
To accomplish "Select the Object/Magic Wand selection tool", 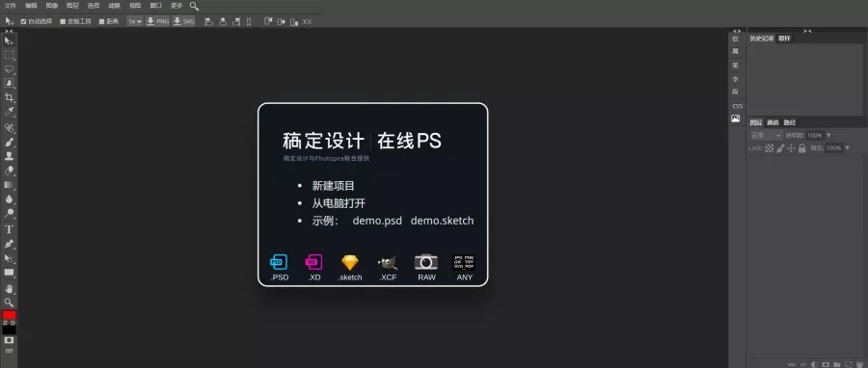I will (9, 84).
